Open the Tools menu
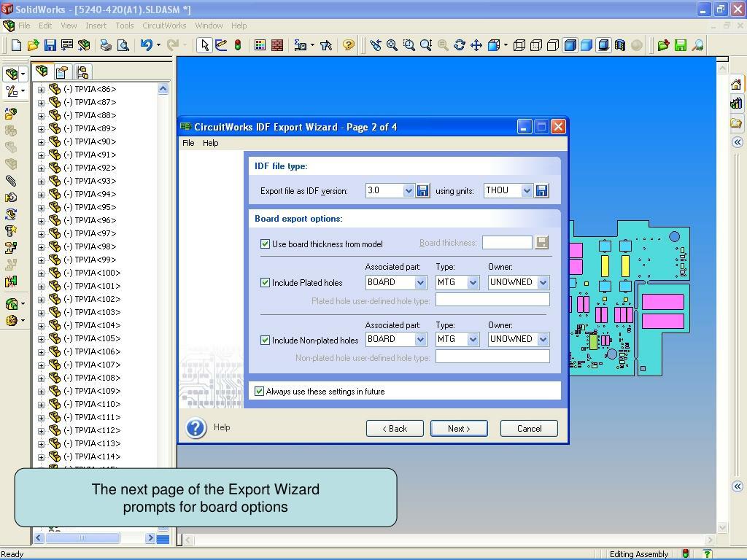 (x=124, y=26)
